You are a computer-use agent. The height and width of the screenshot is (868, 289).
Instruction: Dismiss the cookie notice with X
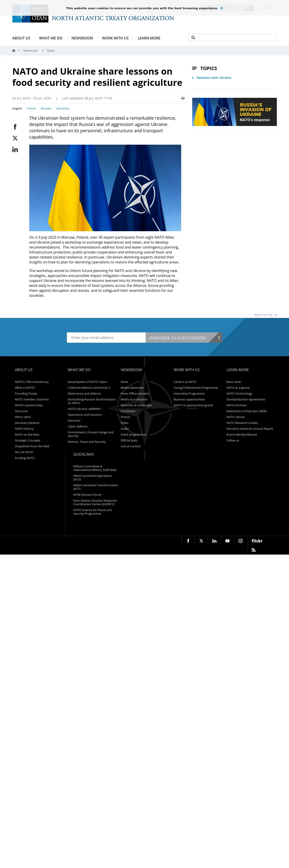(x=222, y=8)
